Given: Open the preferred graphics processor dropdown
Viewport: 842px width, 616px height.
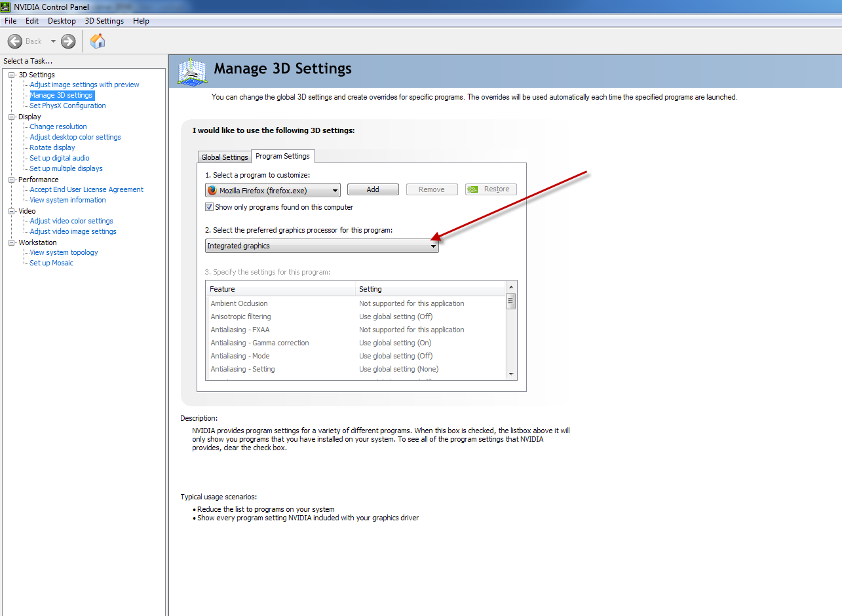Looking at the screenshot, I should (322, 246).
